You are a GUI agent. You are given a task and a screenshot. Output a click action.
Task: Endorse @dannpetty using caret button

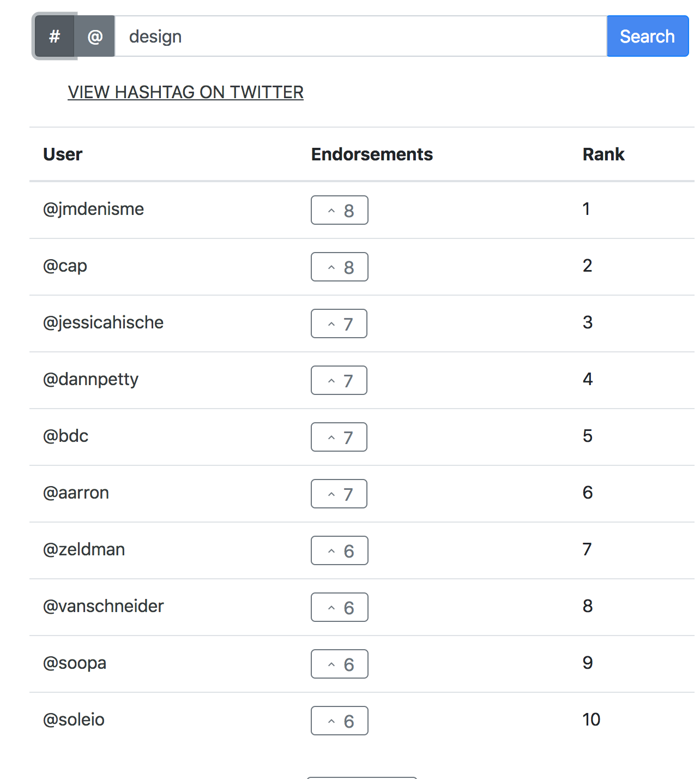(x=339, y=380)
